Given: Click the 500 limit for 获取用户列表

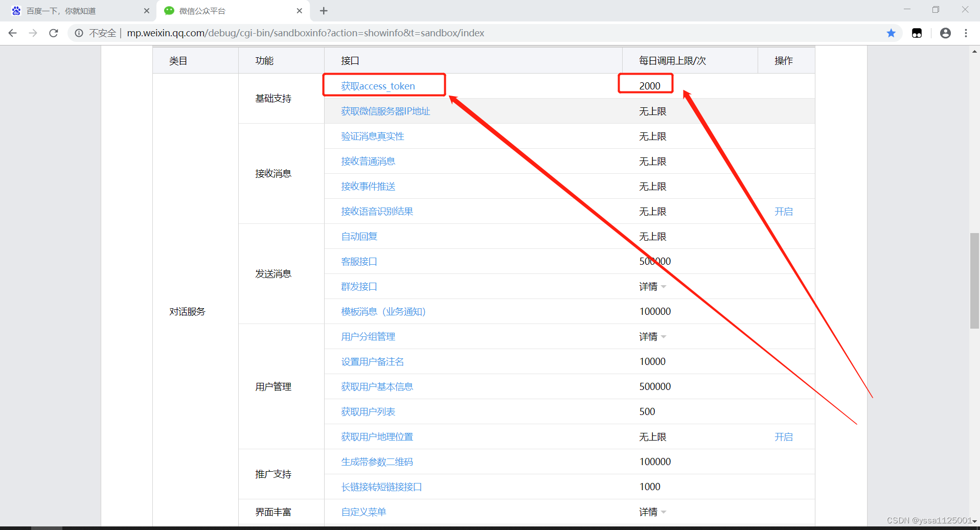Looking at the screenshot, I should tap(647, 412).
